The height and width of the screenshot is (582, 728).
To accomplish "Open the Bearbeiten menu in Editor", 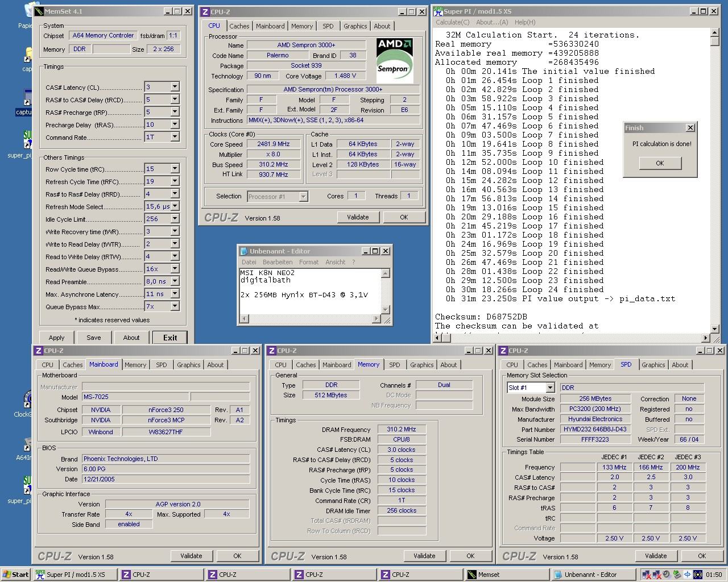I will (x=278, y=262).
